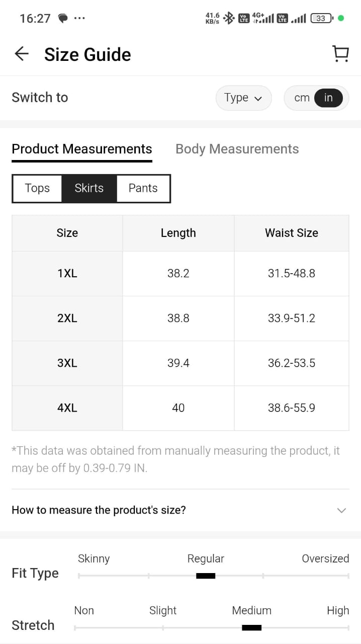
Task: Open the Type dropdown
Action: pos(243,98)
